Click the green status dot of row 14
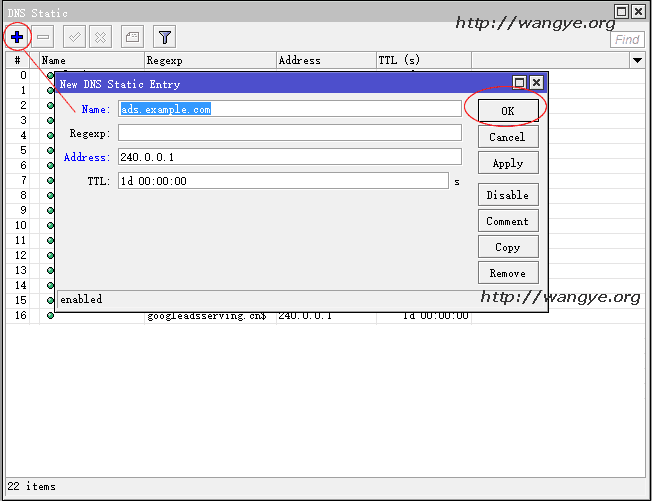The width and height of the screenshot is (652, 501). (x=50, y=285)
